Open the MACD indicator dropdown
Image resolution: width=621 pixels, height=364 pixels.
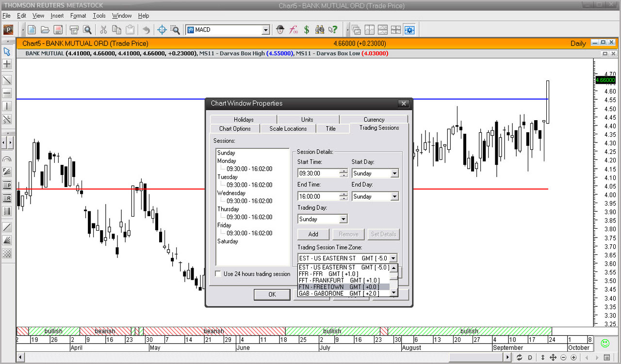(265, 30)
